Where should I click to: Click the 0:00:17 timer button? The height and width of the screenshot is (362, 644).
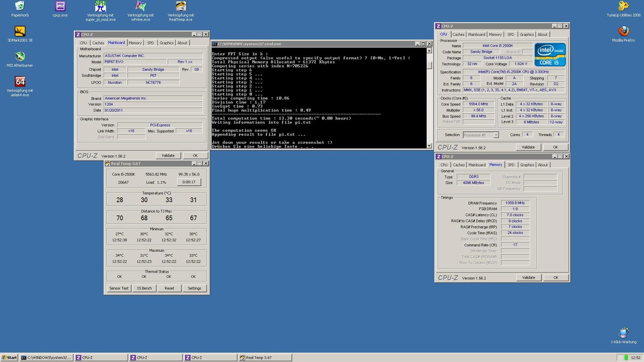189,182
